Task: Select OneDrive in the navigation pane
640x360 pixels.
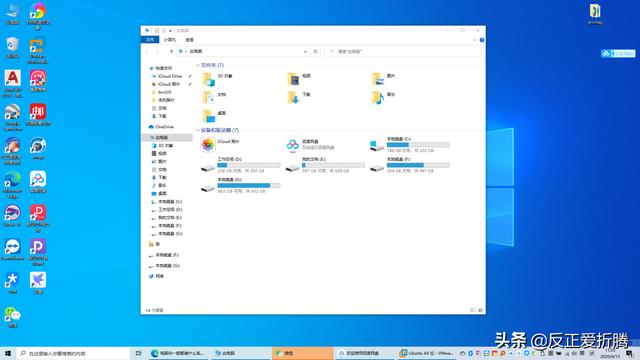Action: [x=162, y=127]
